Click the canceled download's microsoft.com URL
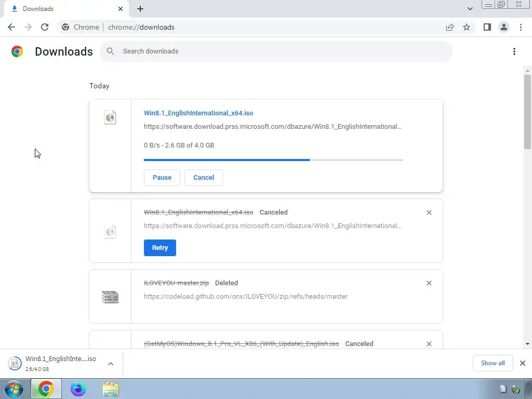Screen dimensions: 532x399 click(x=272, y=225)
